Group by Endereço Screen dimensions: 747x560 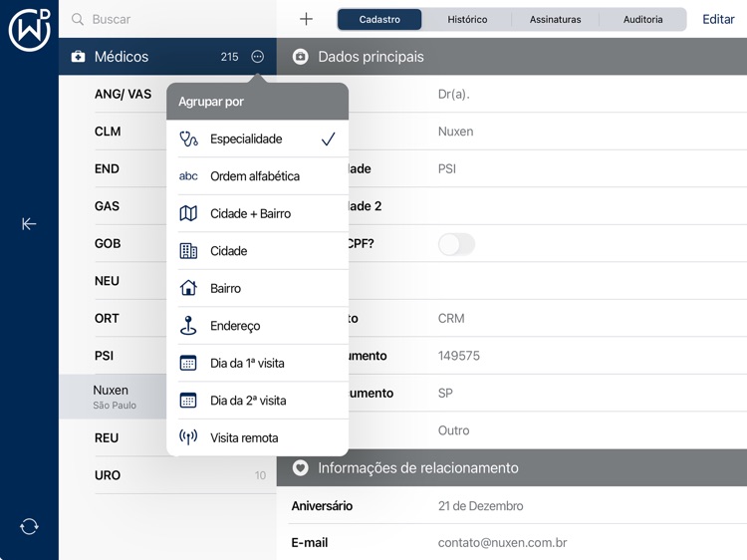[x=257, y=326]
